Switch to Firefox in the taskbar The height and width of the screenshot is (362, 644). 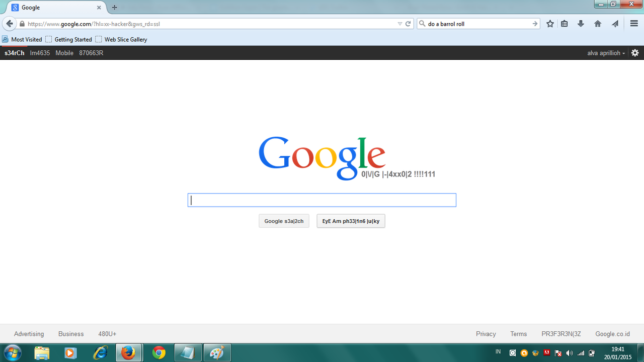click(x=129, y=353)
